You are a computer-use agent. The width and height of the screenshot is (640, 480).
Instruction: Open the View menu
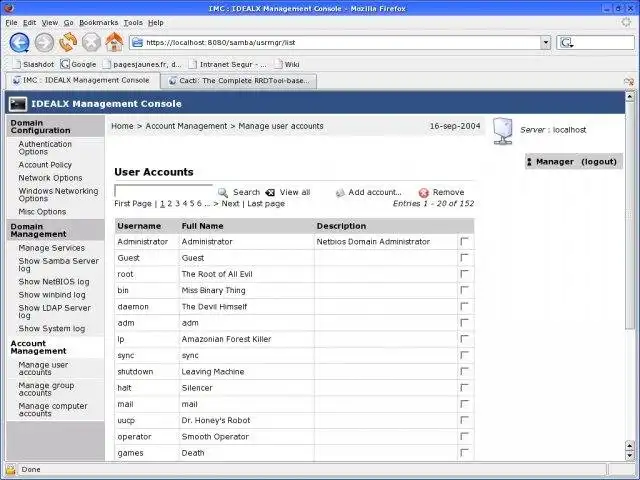pos(50,23)
